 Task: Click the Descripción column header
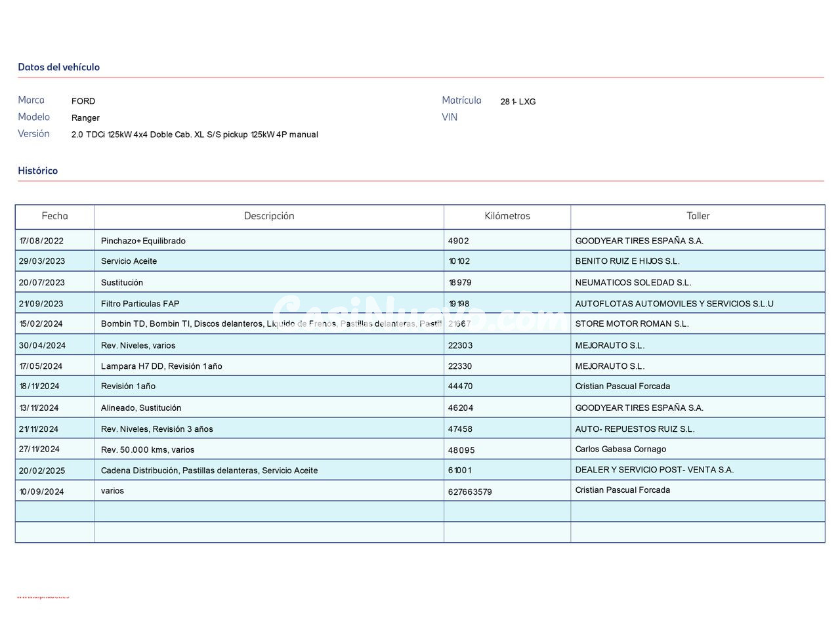pos(268,216)
